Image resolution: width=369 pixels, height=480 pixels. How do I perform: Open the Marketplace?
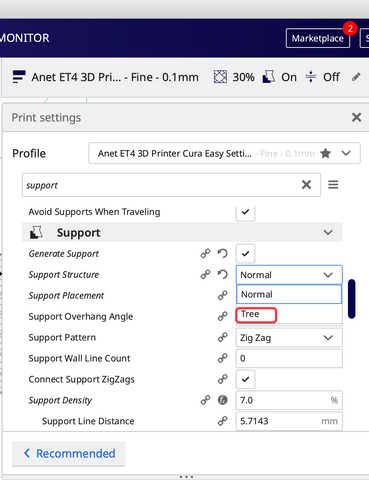[318, 38]
